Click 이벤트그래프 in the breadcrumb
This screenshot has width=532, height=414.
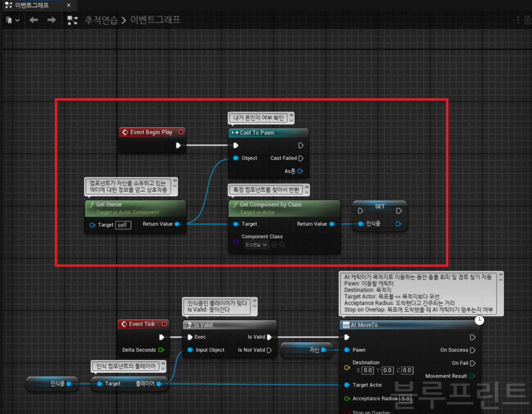click(x=155, y=20)
